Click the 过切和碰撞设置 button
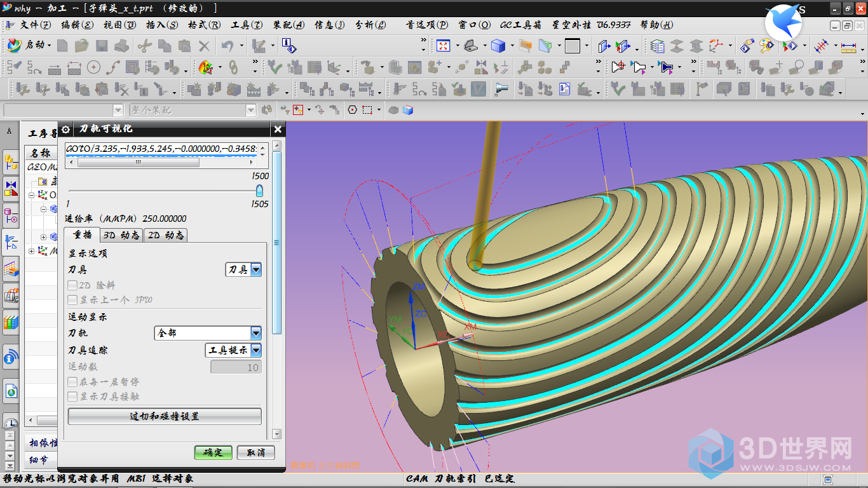Image resolution: width=868 pixels, height=488 pixels. click(x=165, y=416)
